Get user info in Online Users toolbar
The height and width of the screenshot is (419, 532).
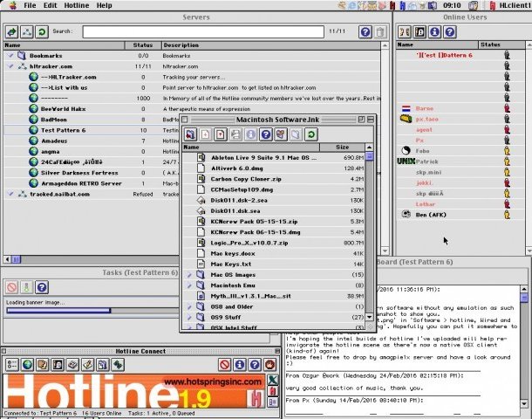coord(434,32)
